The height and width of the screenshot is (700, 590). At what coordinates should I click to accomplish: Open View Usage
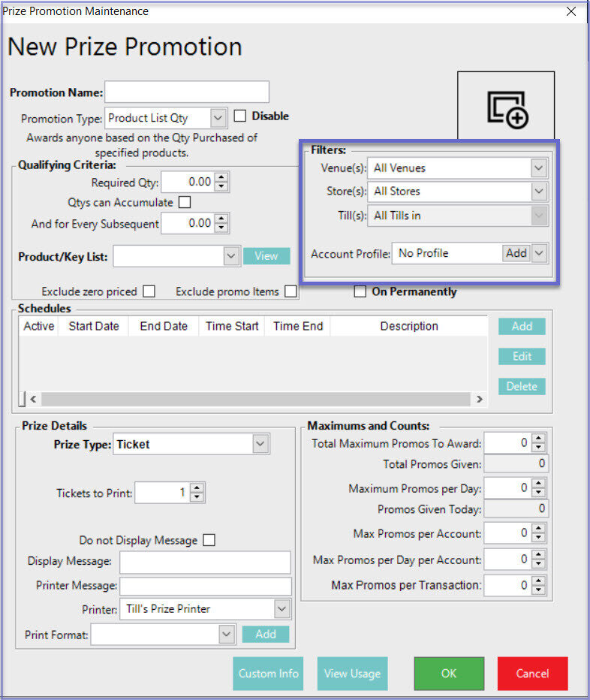(x=352, y=673)
